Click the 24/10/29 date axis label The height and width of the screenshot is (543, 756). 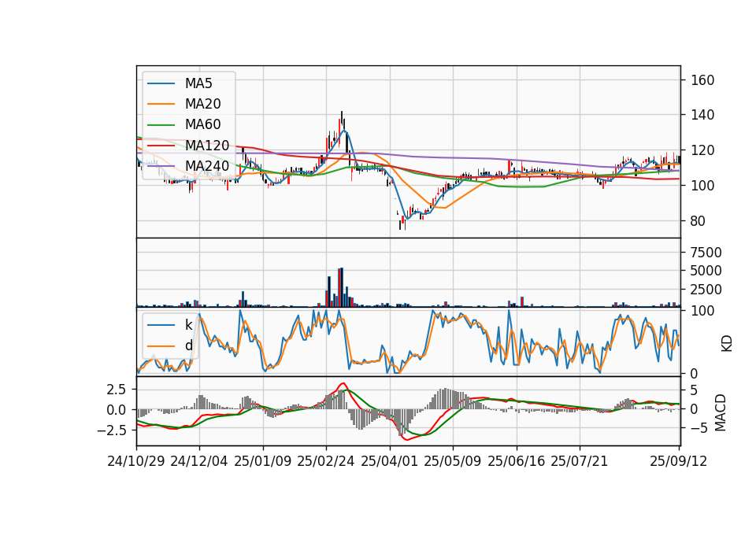click(136, 461)
